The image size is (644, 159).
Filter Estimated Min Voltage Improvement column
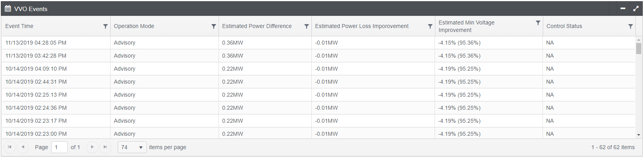point(538,23)
